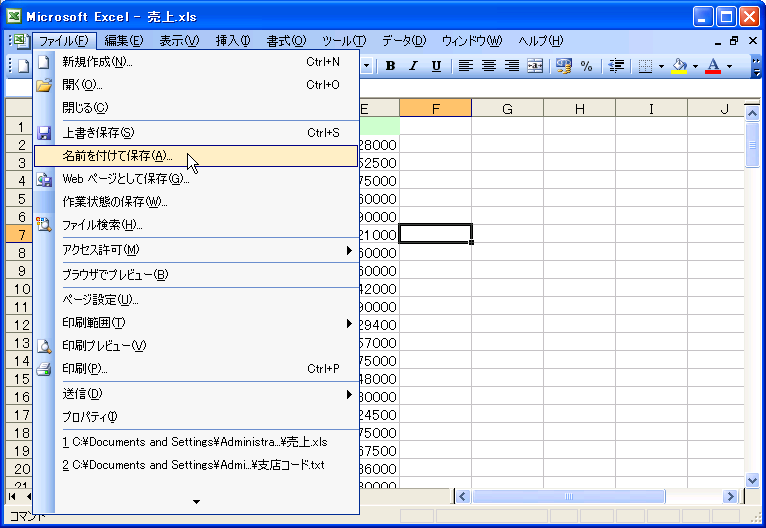Choose Web ページとして保存(G)...
The height and width of the screenshot is (528, 766).
pyautogui.click(x=196, y=179)
